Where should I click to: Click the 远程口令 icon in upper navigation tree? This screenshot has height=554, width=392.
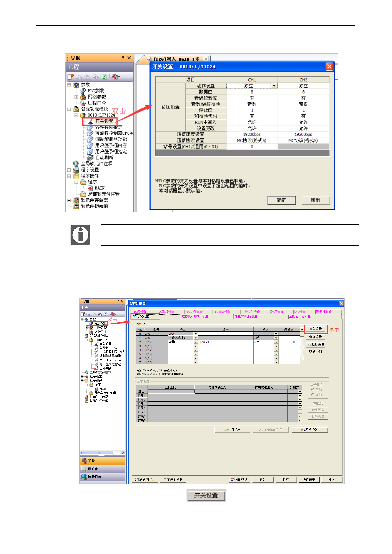click(83, 103)
